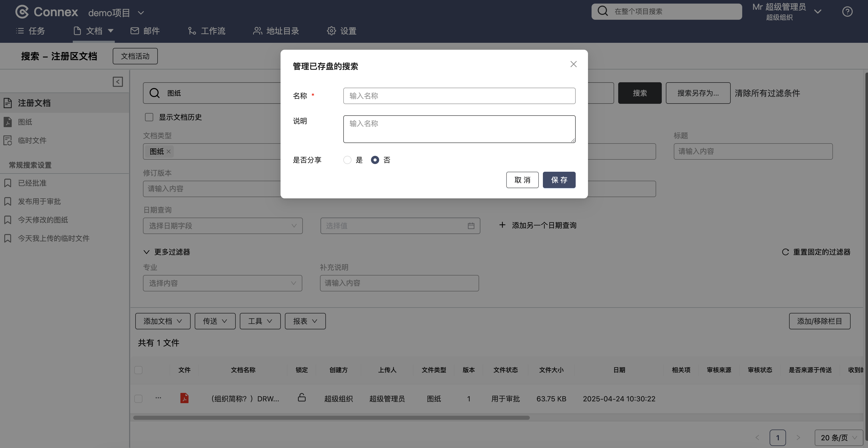The height and width of the screenshot is (448, 868).
Task: Select the '否' share radio button
Action: [x=375, y=160]
